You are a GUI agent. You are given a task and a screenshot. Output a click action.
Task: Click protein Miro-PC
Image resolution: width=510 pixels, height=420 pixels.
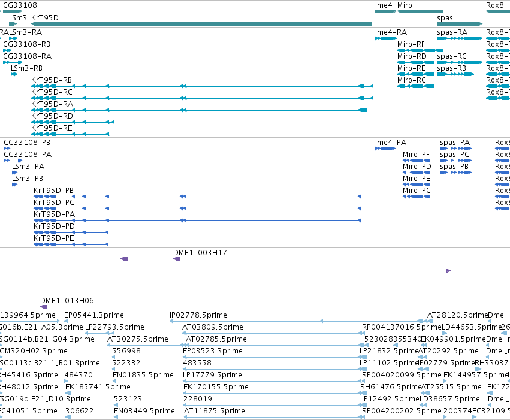click(x=417, y=197)
